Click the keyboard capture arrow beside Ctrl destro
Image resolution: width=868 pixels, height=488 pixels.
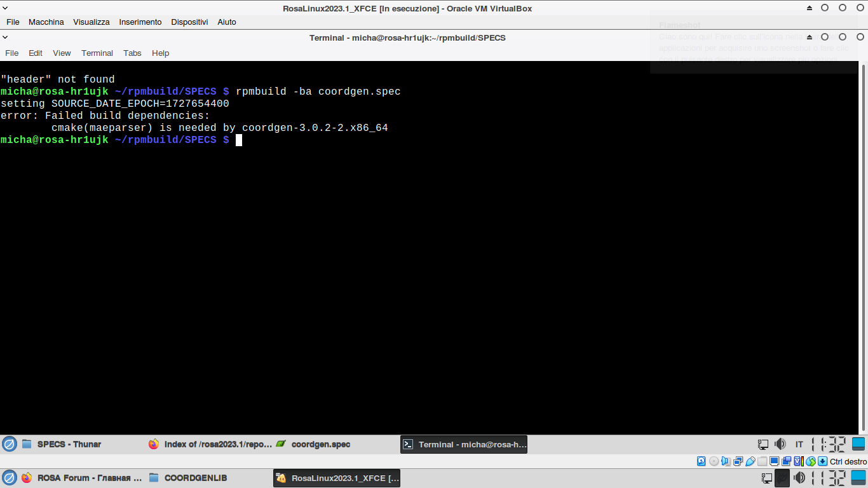coord(822,461)
